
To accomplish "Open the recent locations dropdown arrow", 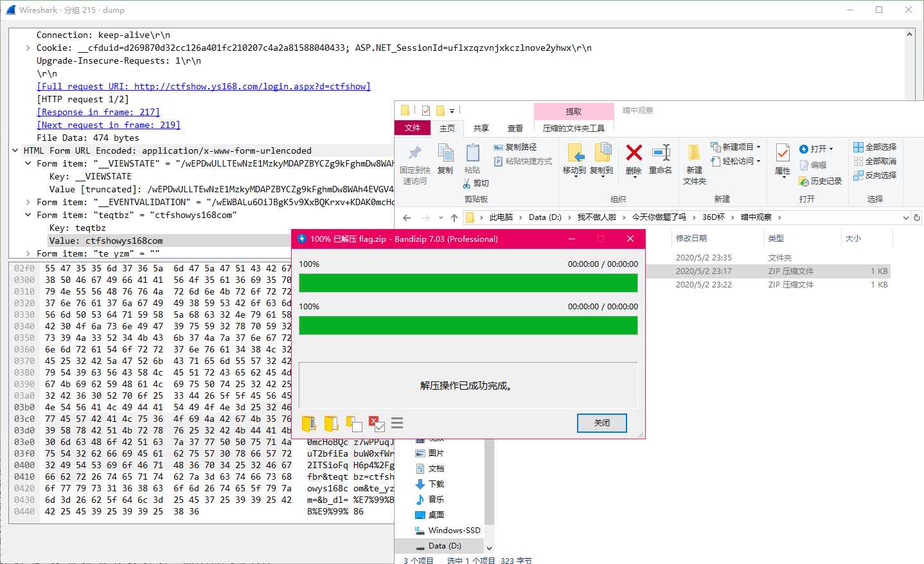I will click(441, 217).
